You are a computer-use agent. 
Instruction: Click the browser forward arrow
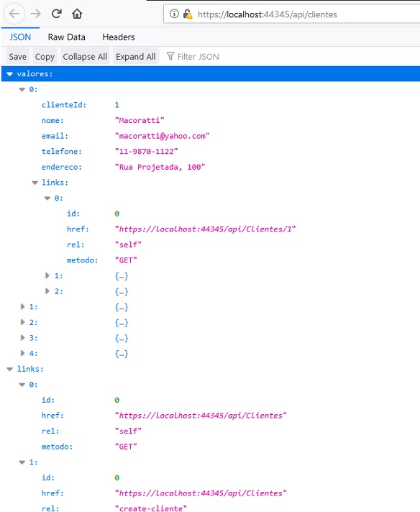point(35,14)
